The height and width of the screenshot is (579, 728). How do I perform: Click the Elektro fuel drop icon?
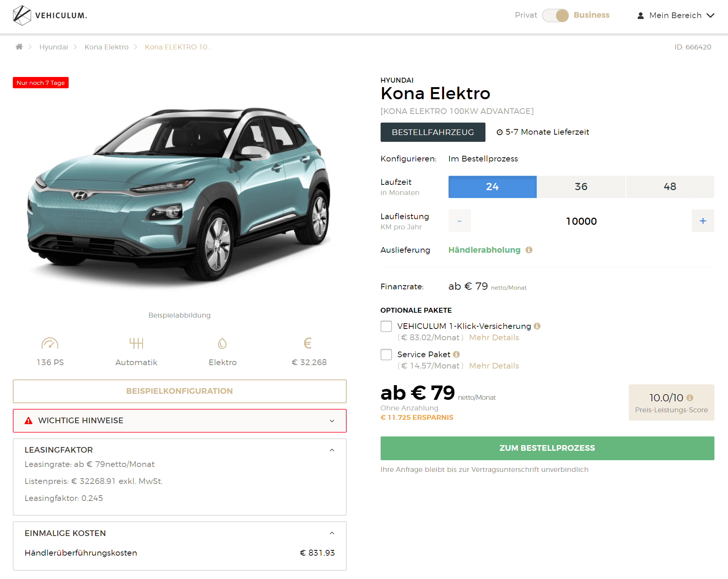223,343
